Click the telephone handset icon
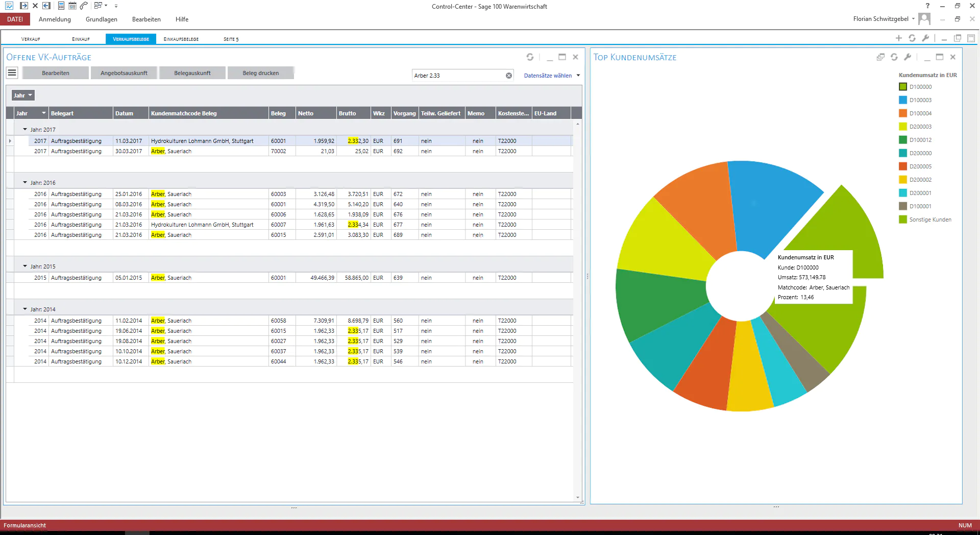 tap(84, 6)
